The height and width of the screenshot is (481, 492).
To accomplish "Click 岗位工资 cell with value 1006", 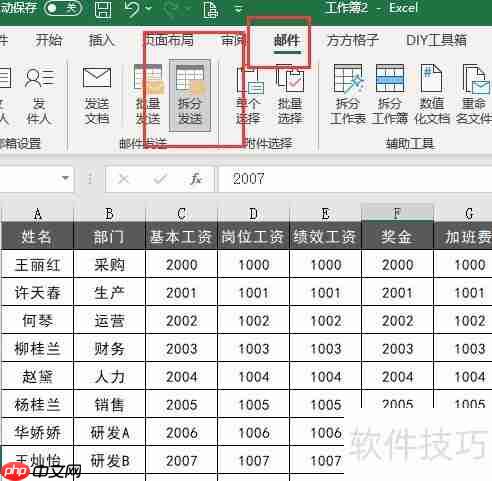I will (x=253, y=432).
